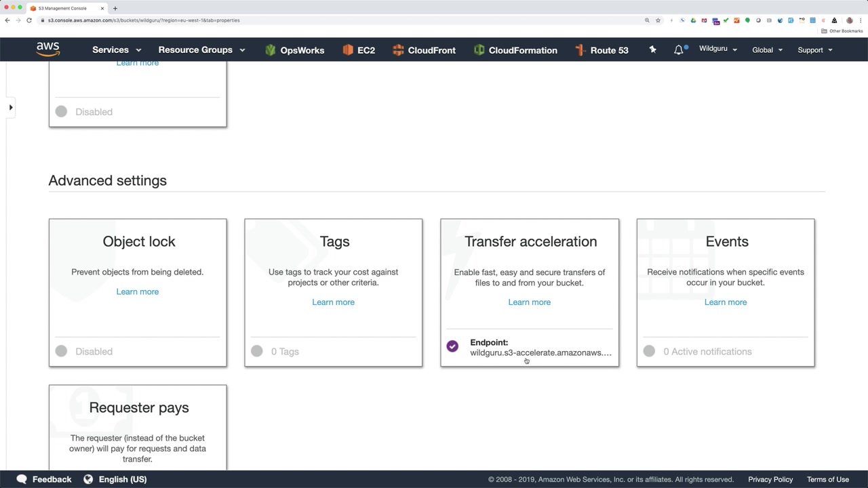Open the Global region dropdown
Image resolution: width=868 pixels, height=488 pixels.
[767, 49]
